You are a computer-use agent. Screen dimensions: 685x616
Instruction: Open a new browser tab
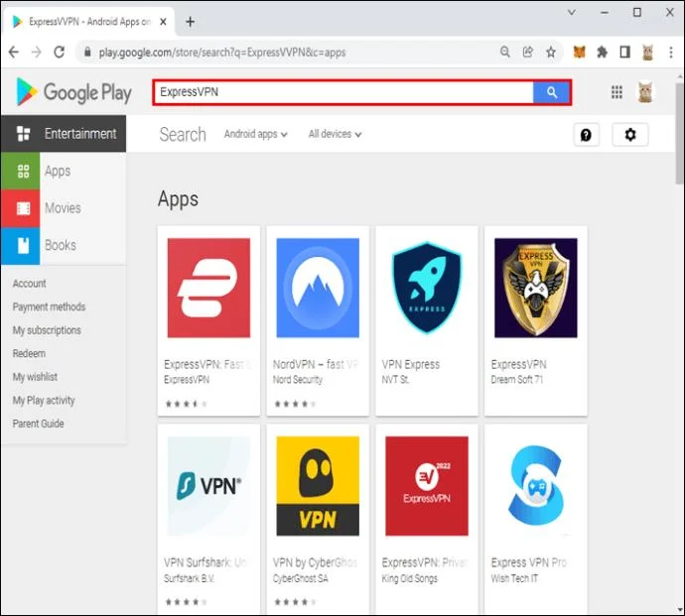point(190,22)
